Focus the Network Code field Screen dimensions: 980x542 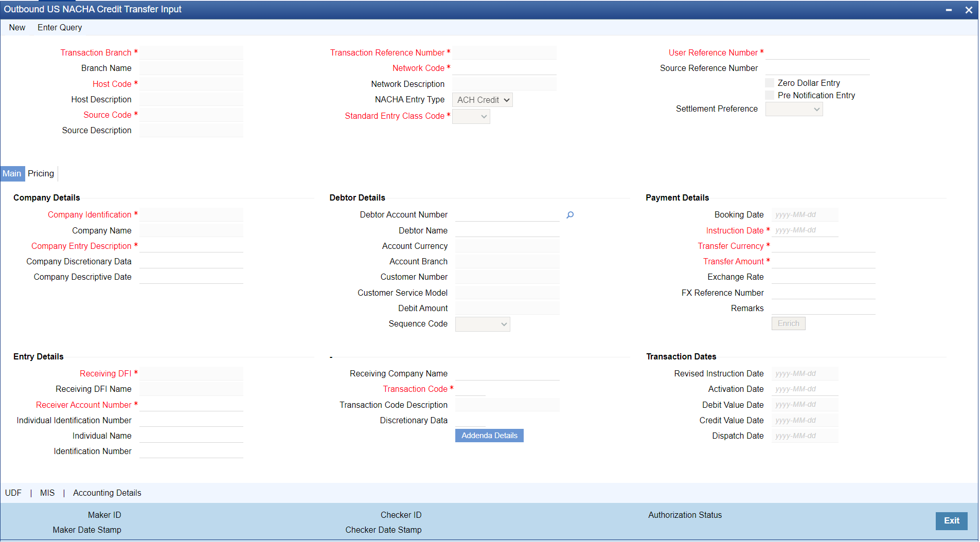(504, 68)
